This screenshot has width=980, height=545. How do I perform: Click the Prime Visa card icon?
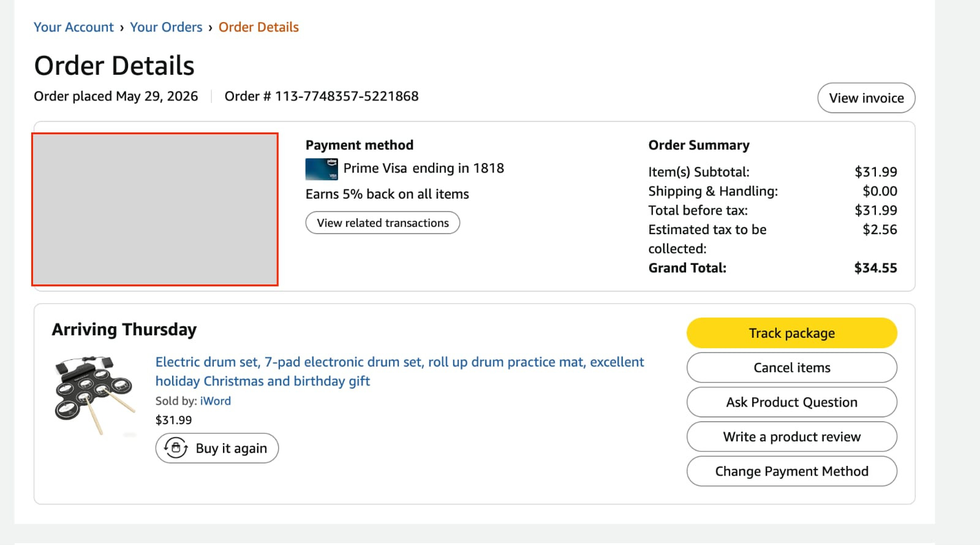[x=322, y=169]
